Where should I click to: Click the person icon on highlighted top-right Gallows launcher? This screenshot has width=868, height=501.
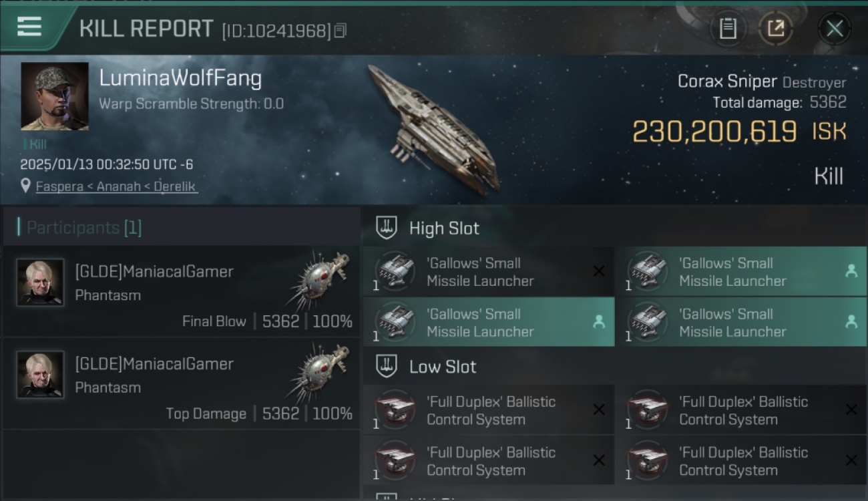851,271
